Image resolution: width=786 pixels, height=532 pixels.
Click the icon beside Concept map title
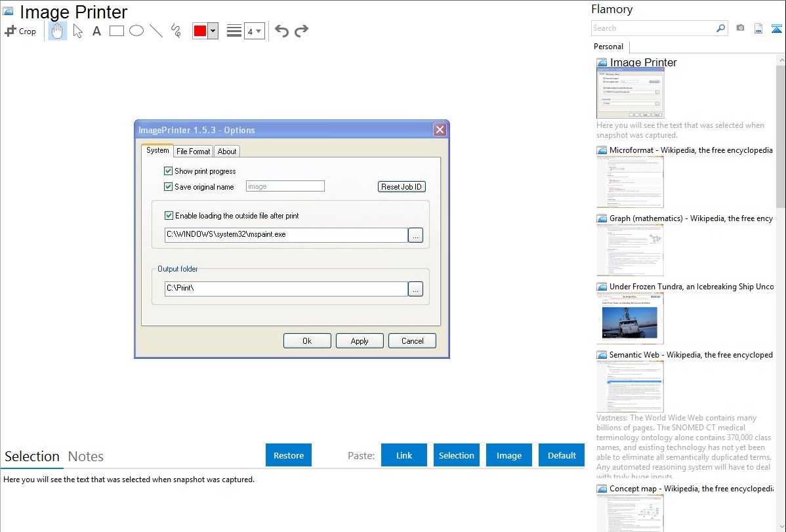click(x=602, y=489)
